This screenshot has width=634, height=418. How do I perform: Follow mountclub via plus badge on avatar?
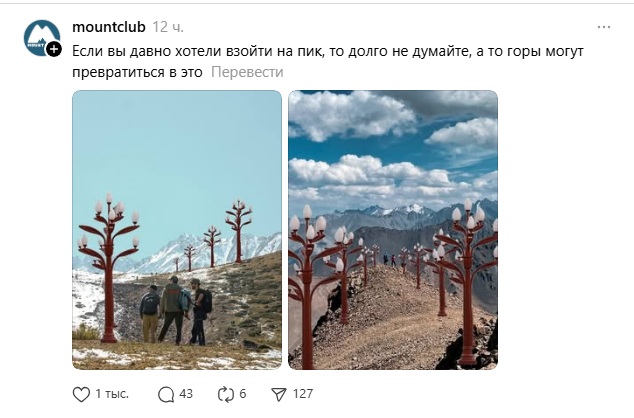(x=54, y=49)
